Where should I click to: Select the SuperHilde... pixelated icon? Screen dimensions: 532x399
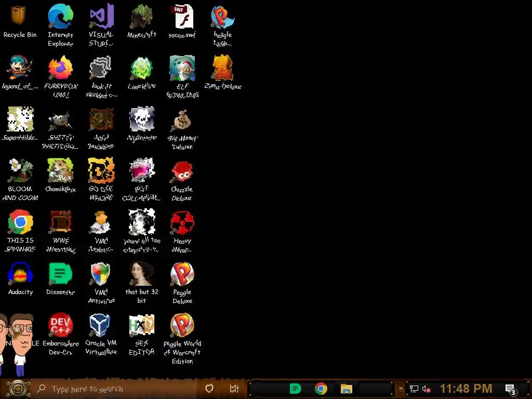pyautogui.click(x=20, y=119)
